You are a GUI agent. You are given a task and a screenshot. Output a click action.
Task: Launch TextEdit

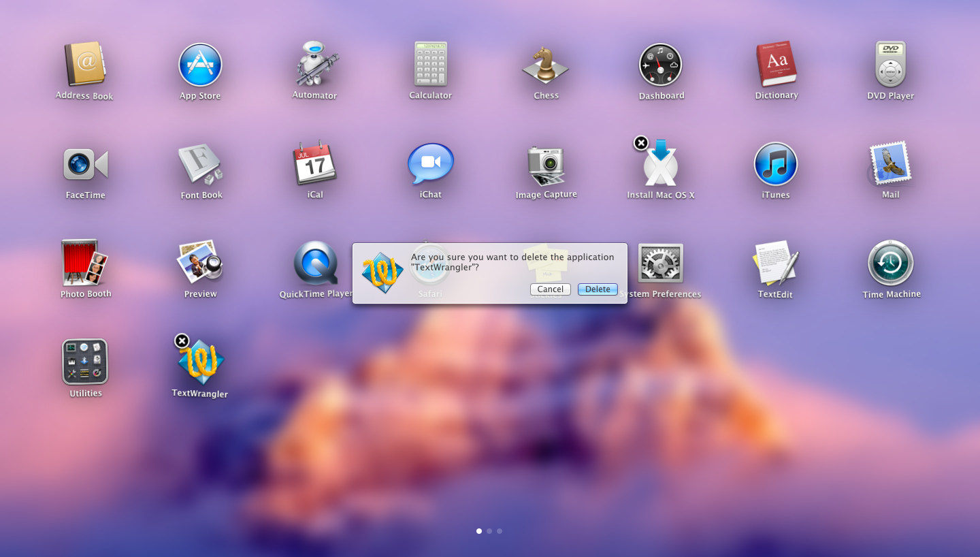click(x=775, y=263)
